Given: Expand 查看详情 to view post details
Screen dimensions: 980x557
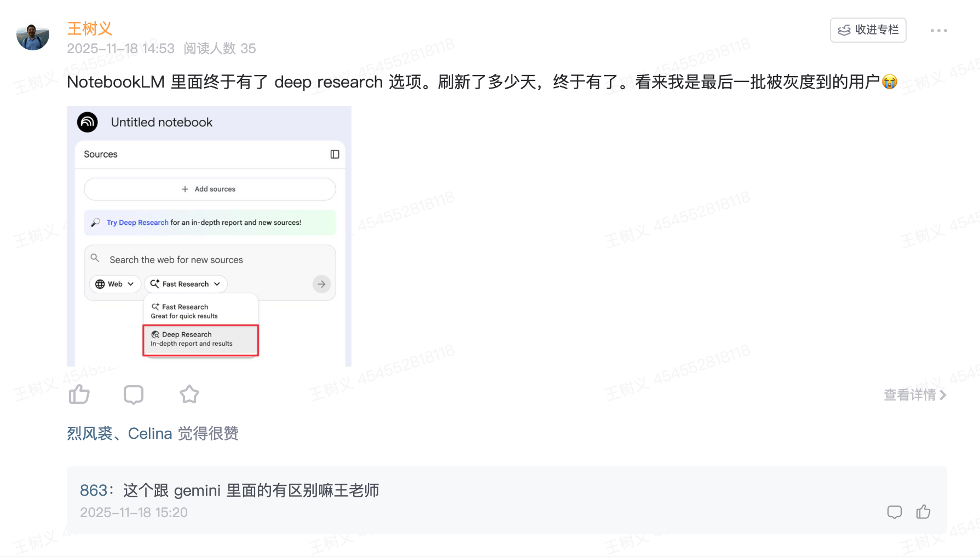Looking at the screenshot, I should [x=914, y=394].
